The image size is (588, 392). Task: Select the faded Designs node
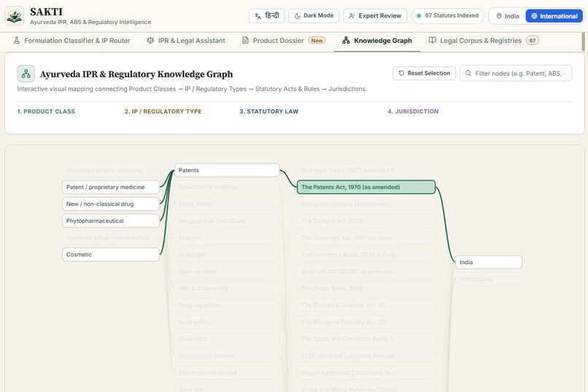pyautogui.click(x=228, y=238)
